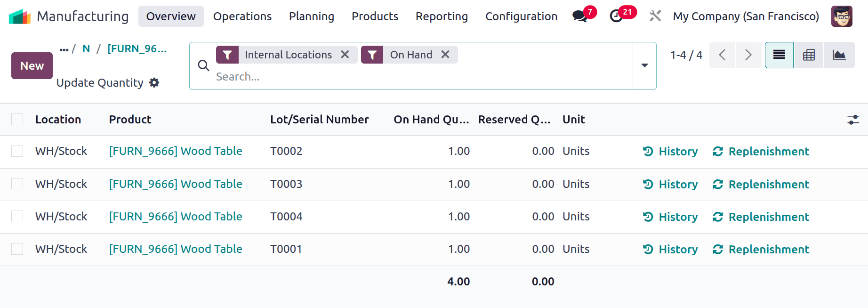The image size is (868, 308).
Task: Select the row checkbox for lot T0004
Action: click(x=17, y=216)
